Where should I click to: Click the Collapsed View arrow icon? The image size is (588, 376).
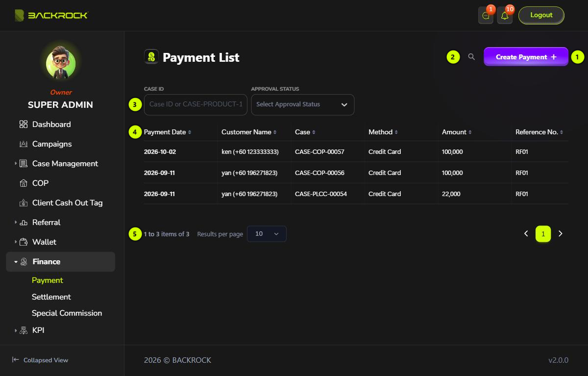coord(16,360)
